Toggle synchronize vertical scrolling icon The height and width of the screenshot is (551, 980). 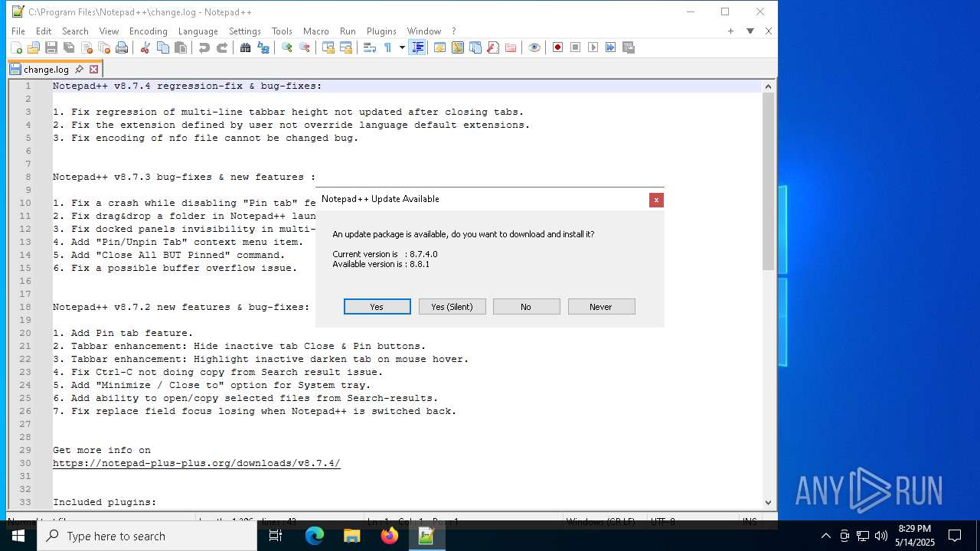coord(328,47)
